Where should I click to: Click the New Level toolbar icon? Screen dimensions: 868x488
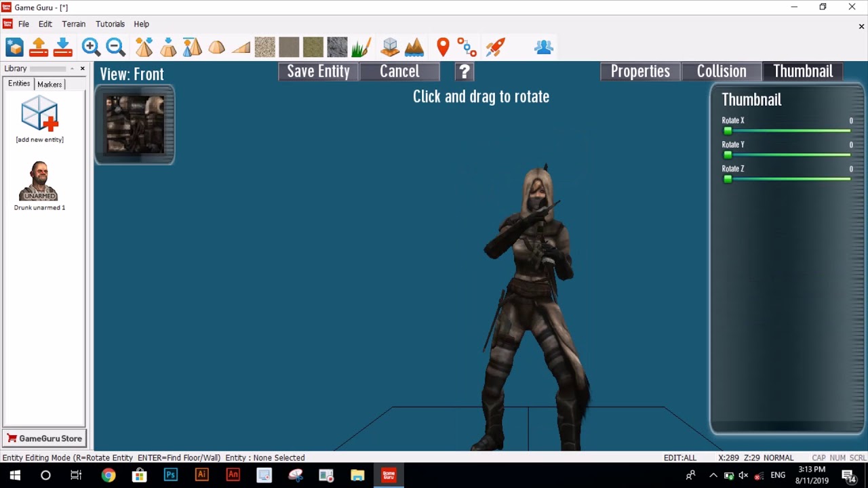pos(15,47)
